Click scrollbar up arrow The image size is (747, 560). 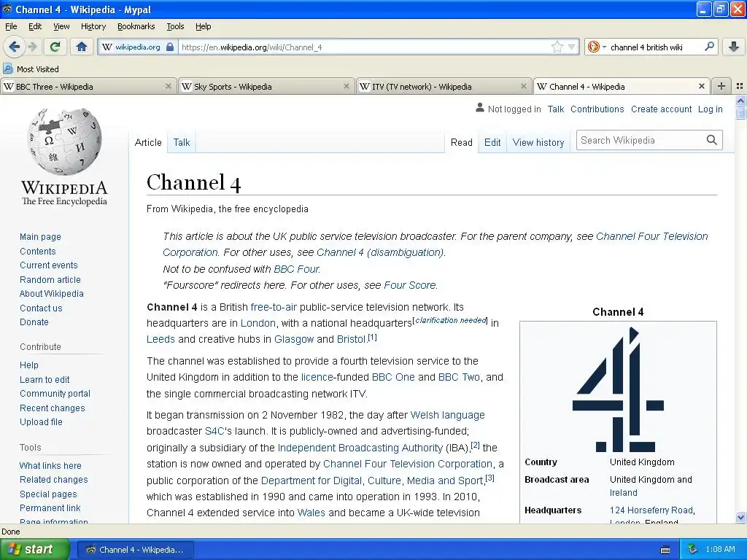740,101
